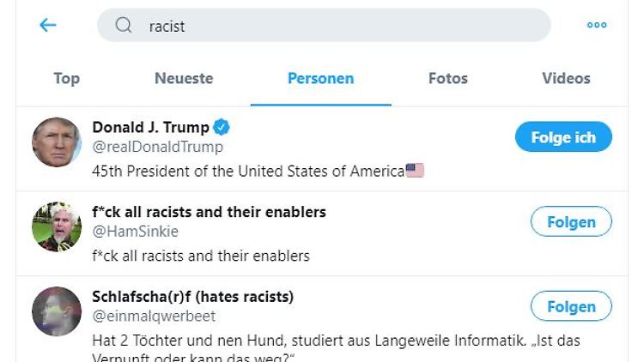Open the three-dot more options menu

pos(597,25)
